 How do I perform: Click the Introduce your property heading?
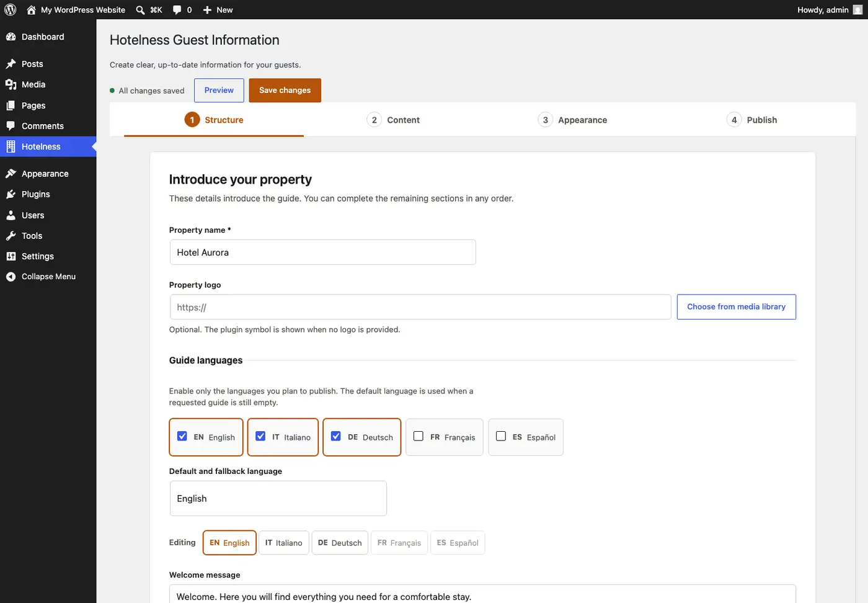point(241,179)
